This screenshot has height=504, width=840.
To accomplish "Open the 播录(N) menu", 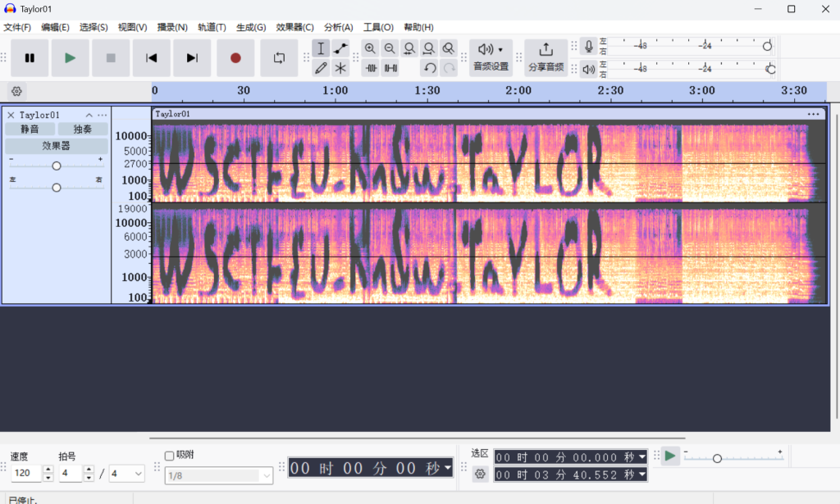I will [x=172, y=27].
